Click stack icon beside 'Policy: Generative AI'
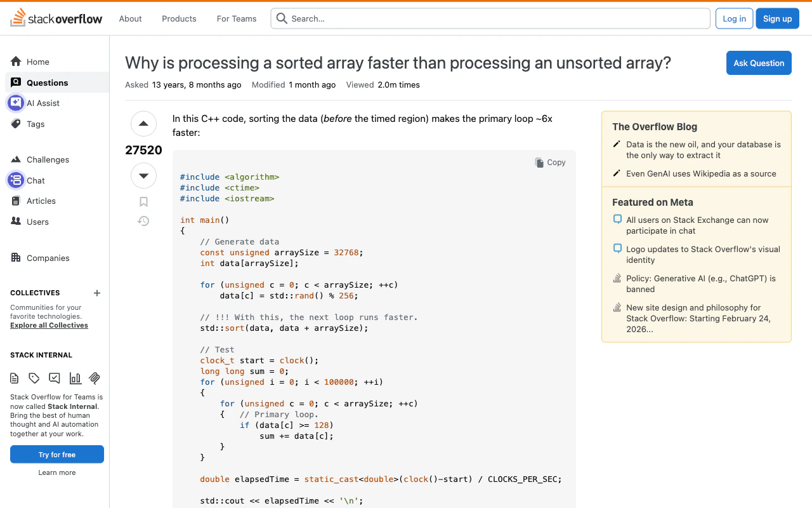 [x=617, y=278]
